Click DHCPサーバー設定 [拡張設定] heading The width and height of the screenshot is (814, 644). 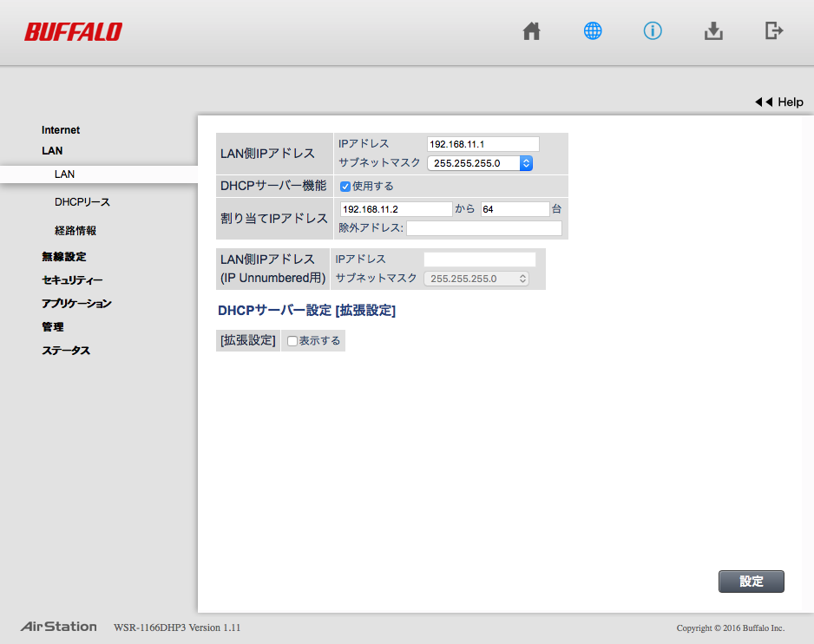pos(306,310)
